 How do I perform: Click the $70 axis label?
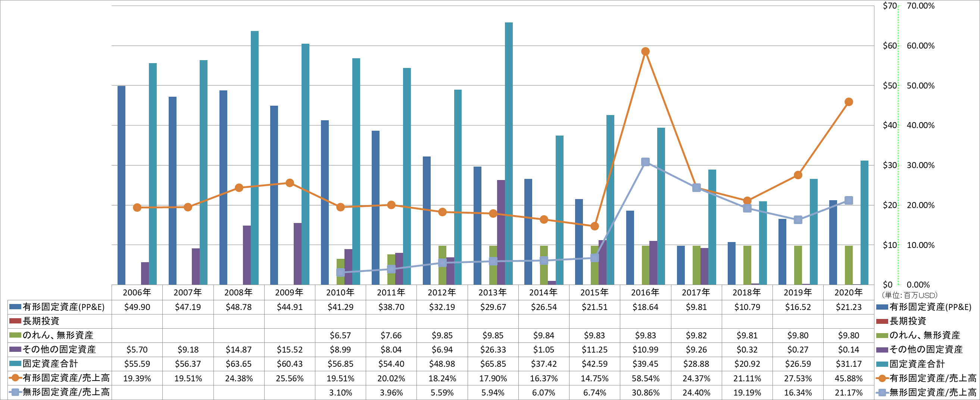[889, 6]
